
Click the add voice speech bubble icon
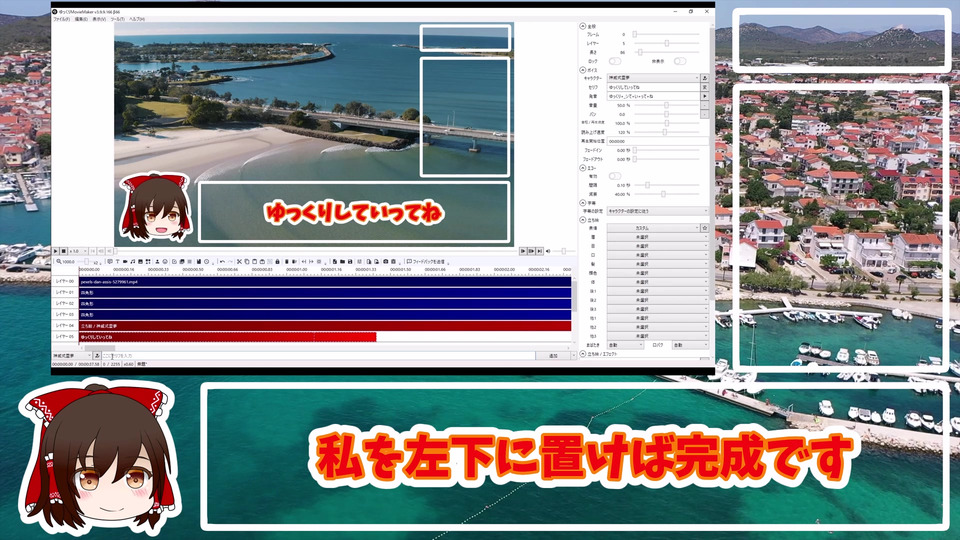pyautogui.click(x=110, y=261)
